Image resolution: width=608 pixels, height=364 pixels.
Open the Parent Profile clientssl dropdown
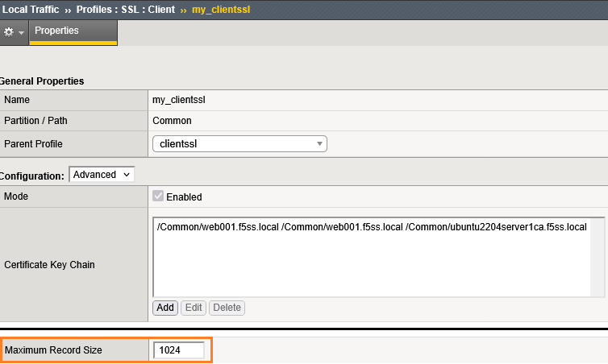(x=239, y=143)
